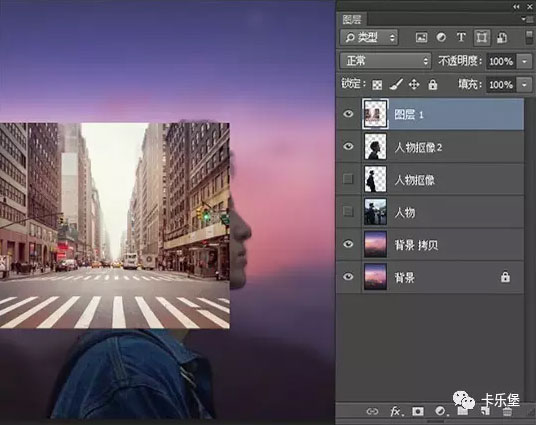Show the 人物抠像 layer
The width and height of the screenshot is (536, 425).
pos(348,178)
